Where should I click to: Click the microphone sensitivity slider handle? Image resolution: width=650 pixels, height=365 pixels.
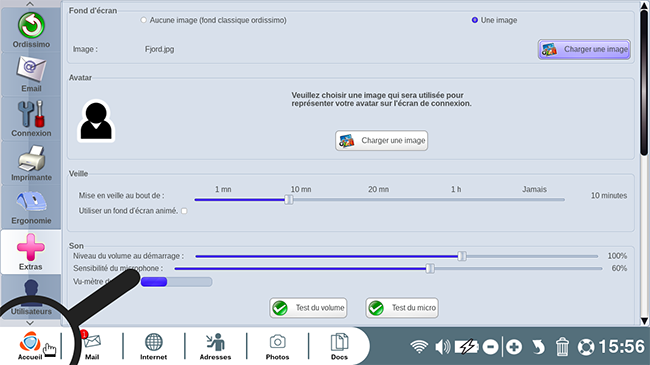click(430, 268)
